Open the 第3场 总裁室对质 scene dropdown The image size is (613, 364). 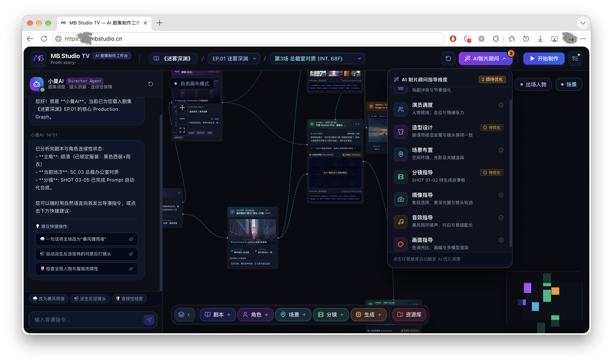pos(317,59)
